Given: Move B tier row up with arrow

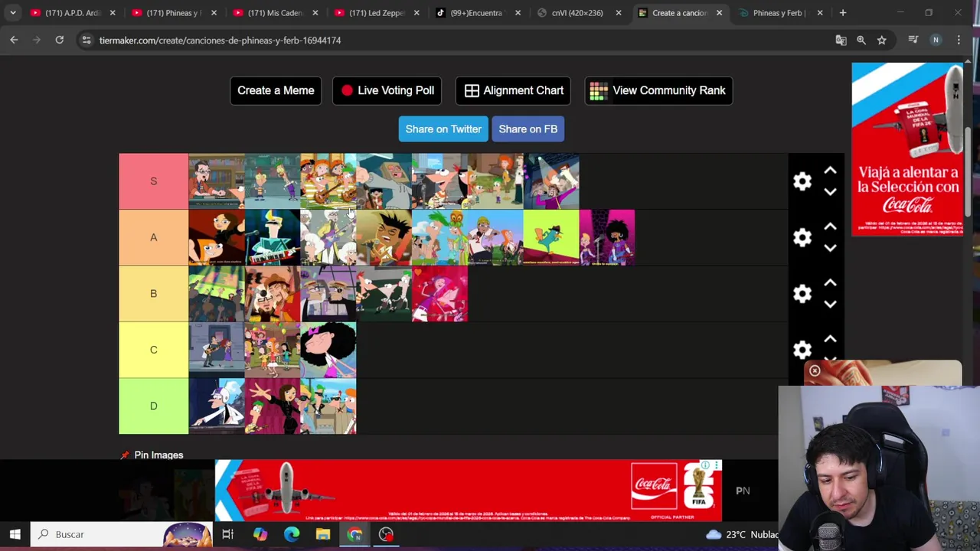Looking at the screenshot, I should 830,283.
